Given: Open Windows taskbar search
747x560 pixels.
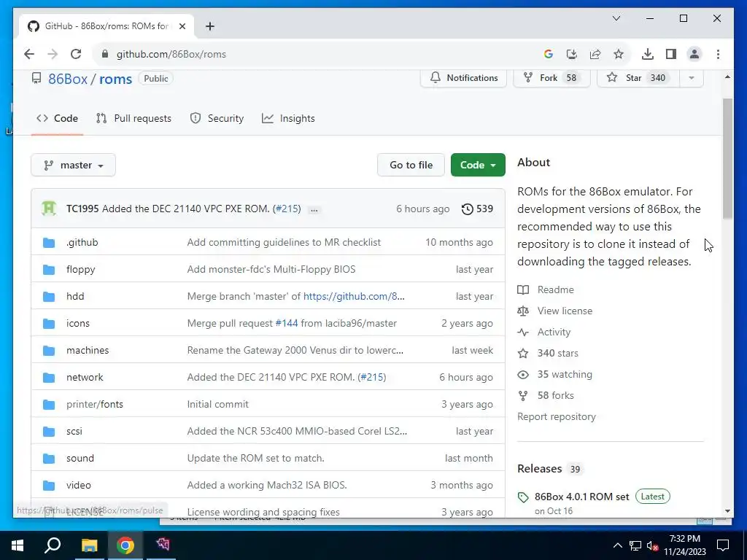Looking at the screenshot, I should (53, 545).
